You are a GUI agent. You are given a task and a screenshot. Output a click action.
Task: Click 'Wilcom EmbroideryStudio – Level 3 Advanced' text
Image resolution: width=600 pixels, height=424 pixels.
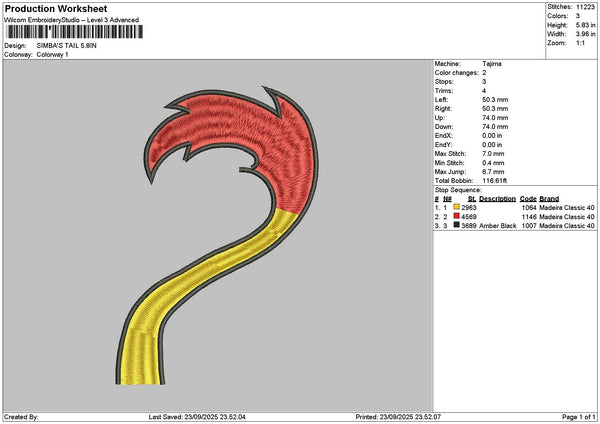click(72, 20)
